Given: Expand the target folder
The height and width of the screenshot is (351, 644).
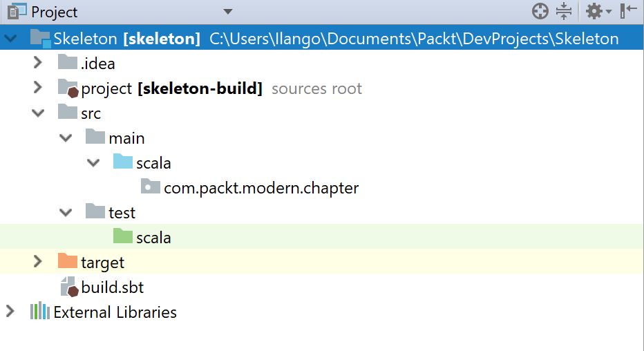Looking at the screenshot, I should pyautogui.click(x=38, y=261).
